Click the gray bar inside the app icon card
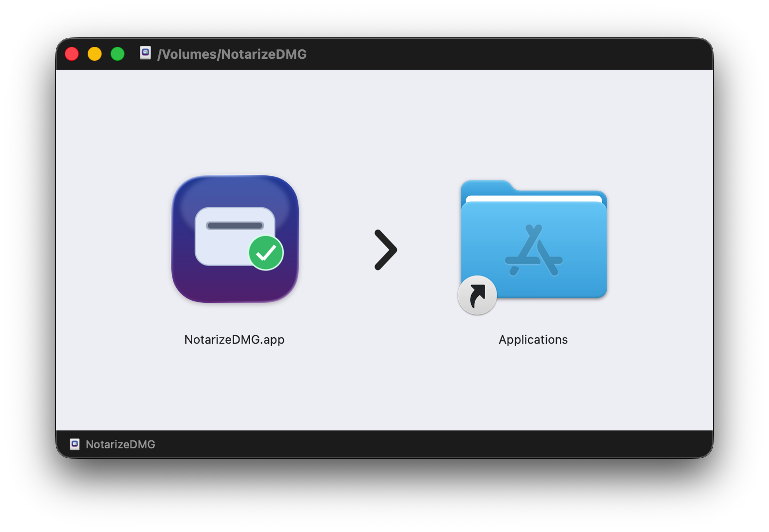 pyautogui.click(x=235, y=226)
